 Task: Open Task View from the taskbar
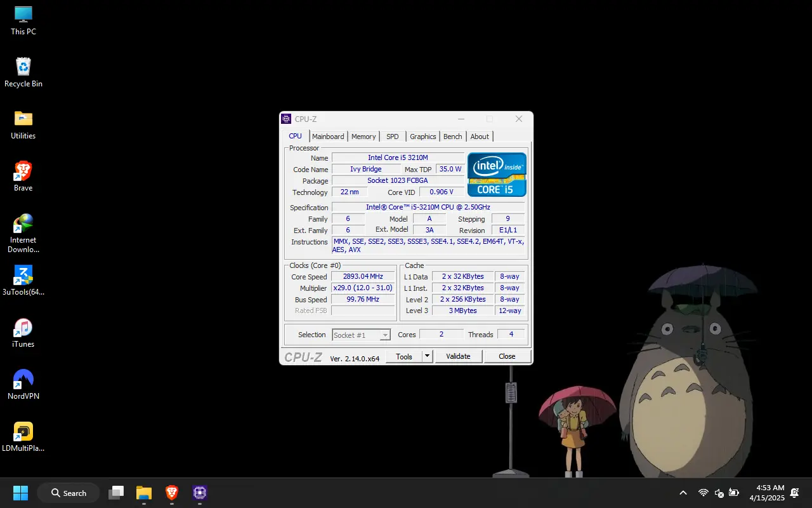click(116, 493)
